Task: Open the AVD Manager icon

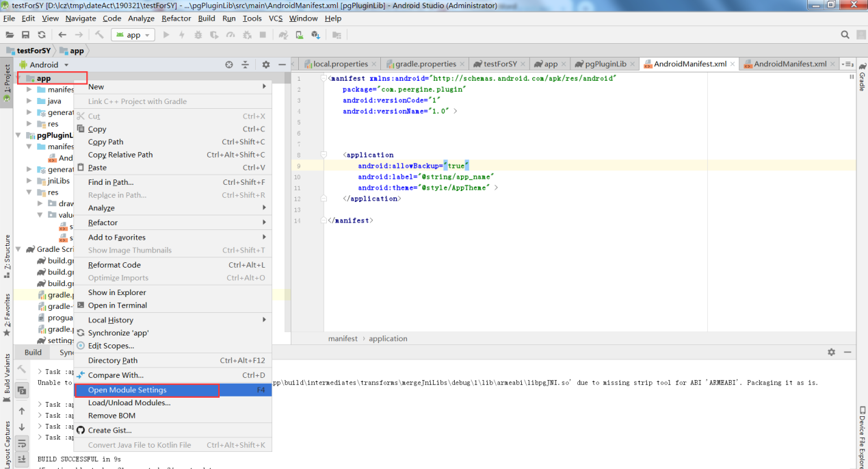Action: point(299,35)
